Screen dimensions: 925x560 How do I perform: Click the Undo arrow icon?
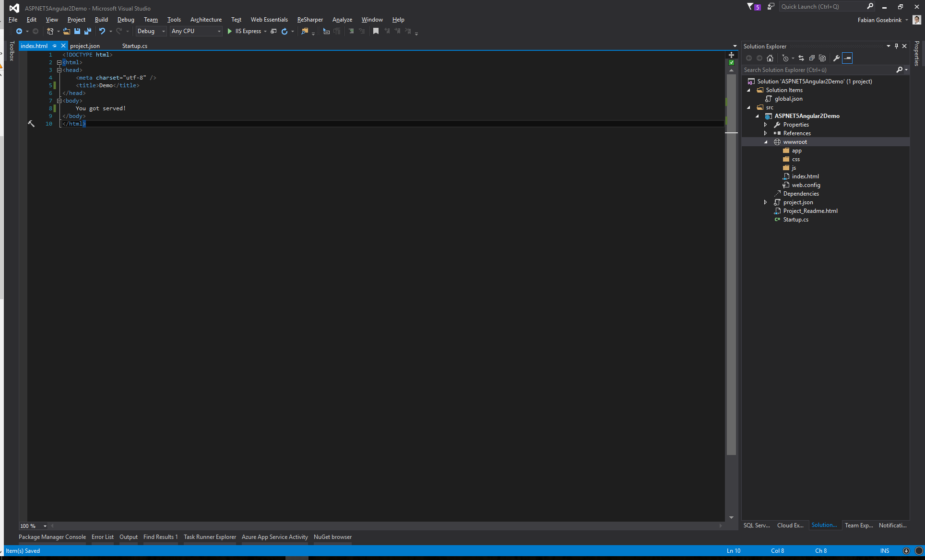[102, 31]
